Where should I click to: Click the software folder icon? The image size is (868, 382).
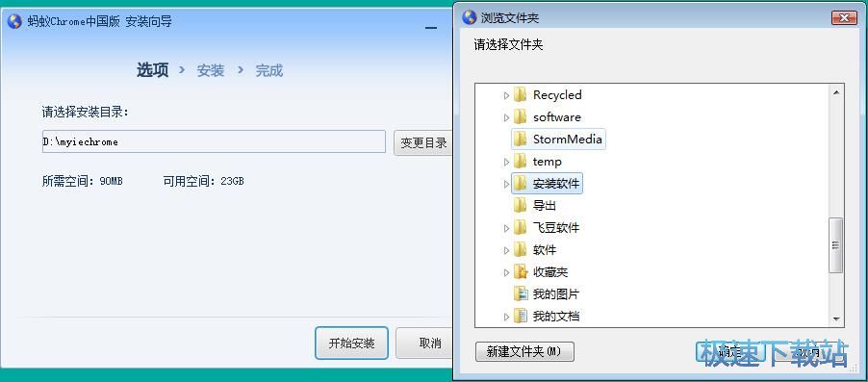point(520,116)
